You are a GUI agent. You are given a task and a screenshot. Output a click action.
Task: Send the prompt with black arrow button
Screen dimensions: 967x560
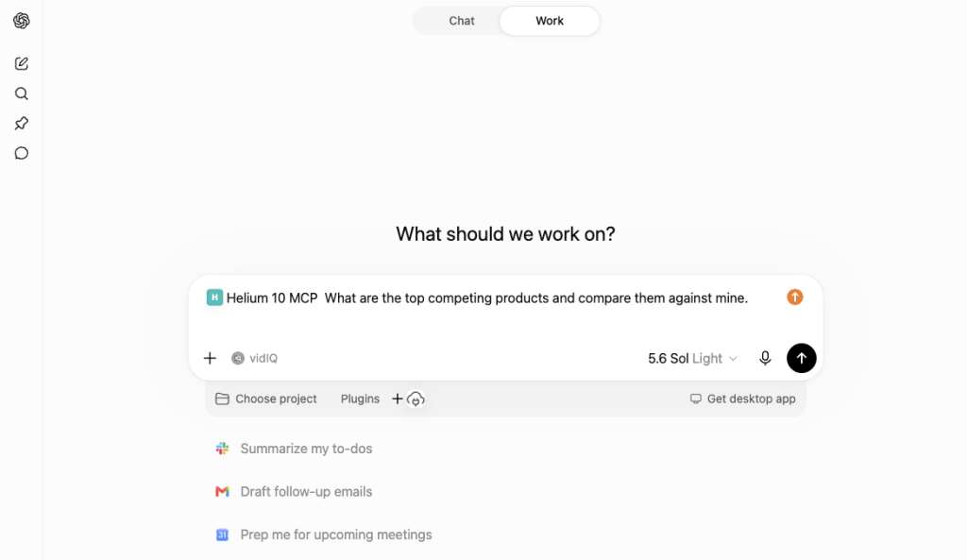(x=801, y=358)
